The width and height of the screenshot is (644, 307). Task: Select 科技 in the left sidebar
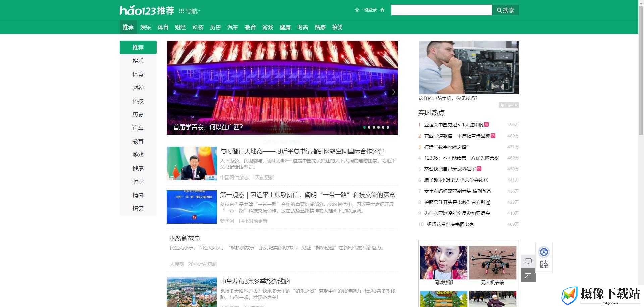(138, 101)
